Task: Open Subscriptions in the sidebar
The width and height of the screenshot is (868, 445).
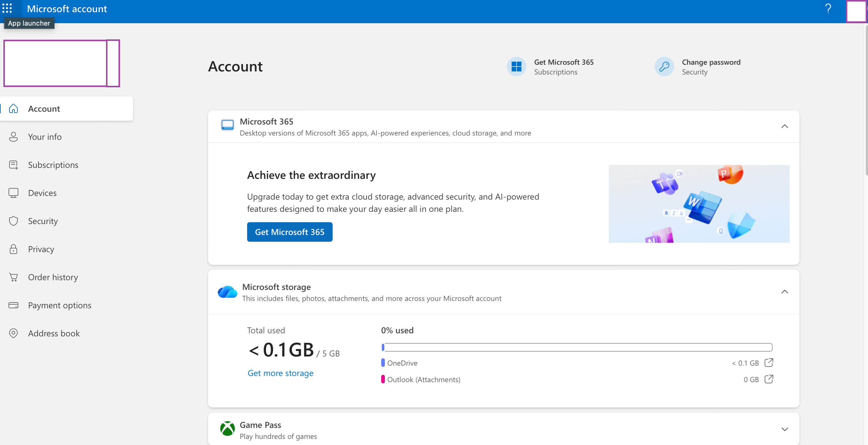Action: (x=67, y=165)
